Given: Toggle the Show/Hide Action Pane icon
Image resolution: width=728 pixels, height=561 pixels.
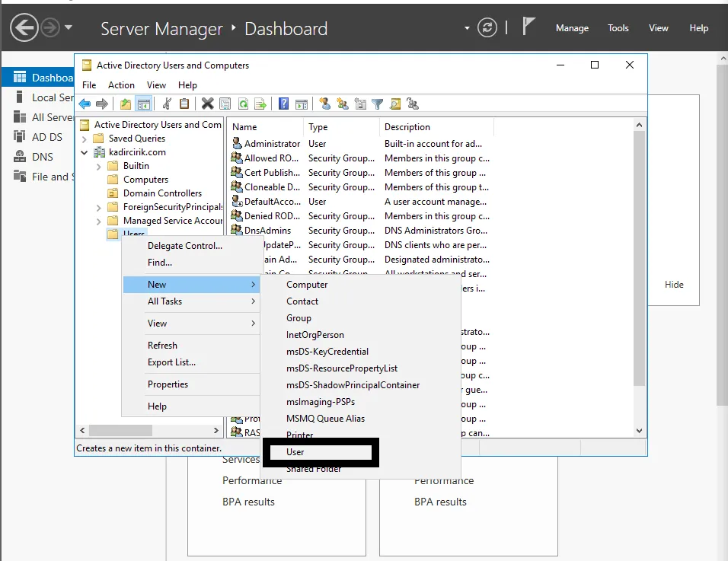Looking at the screenshot, I should (302, 104).
